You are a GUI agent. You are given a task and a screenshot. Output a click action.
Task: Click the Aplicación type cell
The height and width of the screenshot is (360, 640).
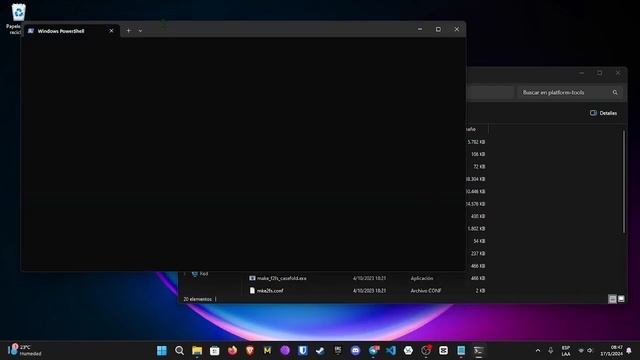(422, 278)
